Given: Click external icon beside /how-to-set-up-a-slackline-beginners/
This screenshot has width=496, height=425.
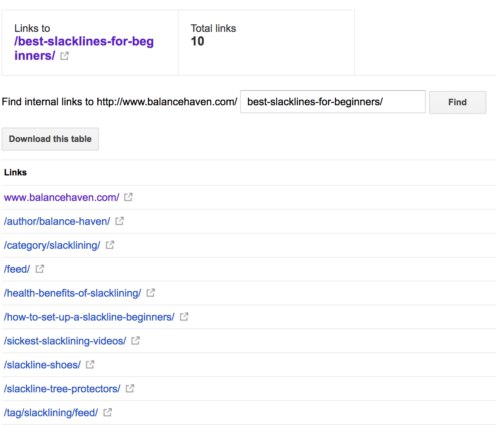Looking at the screenshot, I should coord(184,317).
